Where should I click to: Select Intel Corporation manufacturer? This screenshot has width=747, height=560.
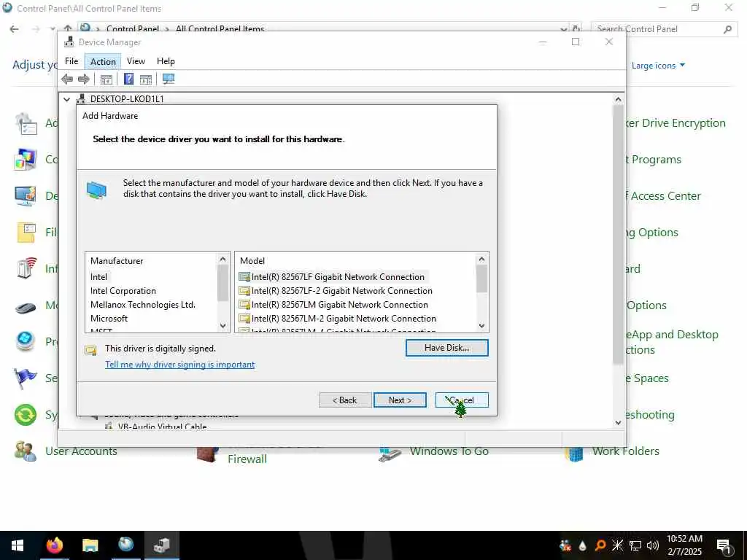coord(123,291)
